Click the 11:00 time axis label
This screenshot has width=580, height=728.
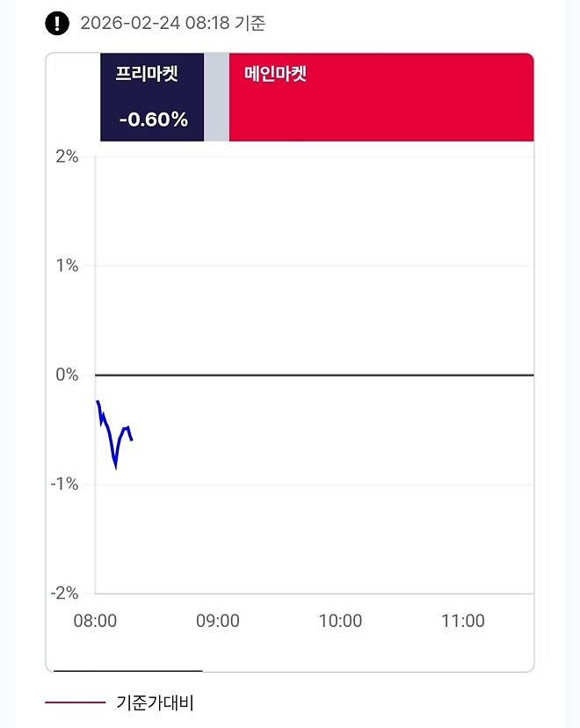[465, 621]
